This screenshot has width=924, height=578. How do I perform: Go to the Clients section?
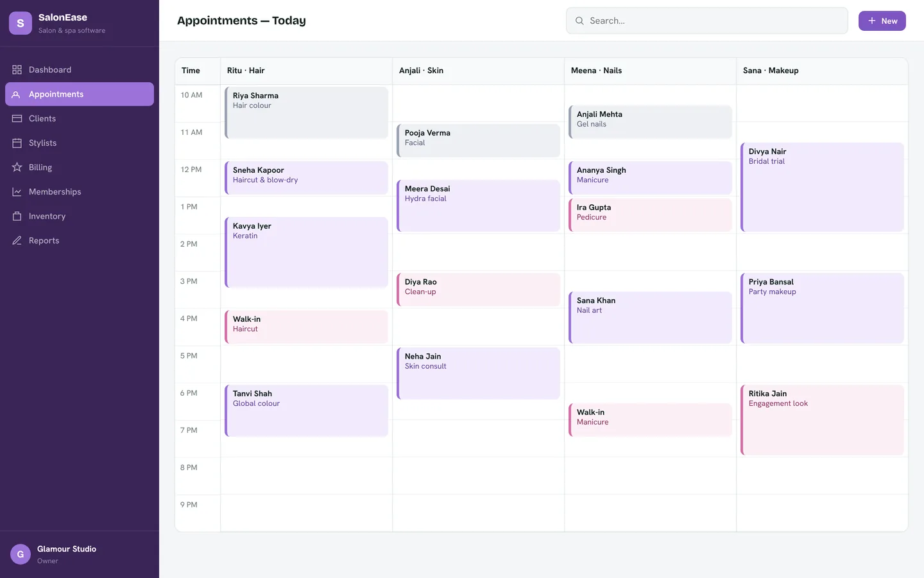pos(80,119)
